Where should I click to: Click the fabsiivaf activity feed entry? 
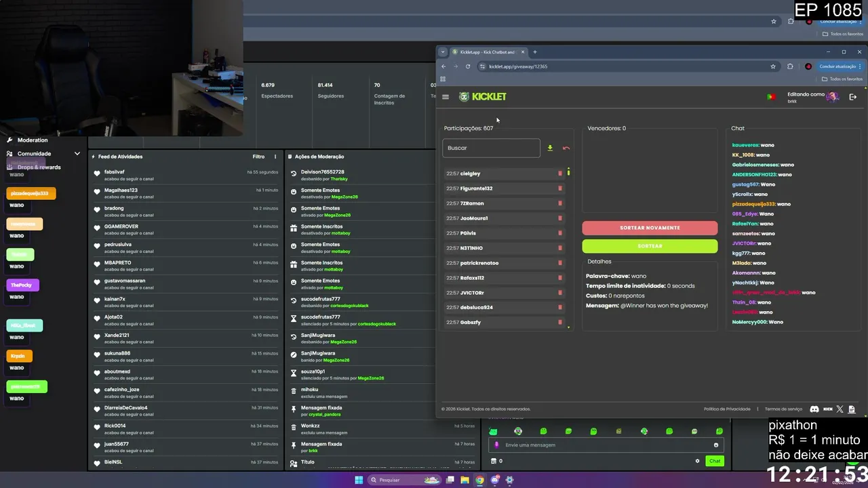(186, 175)
